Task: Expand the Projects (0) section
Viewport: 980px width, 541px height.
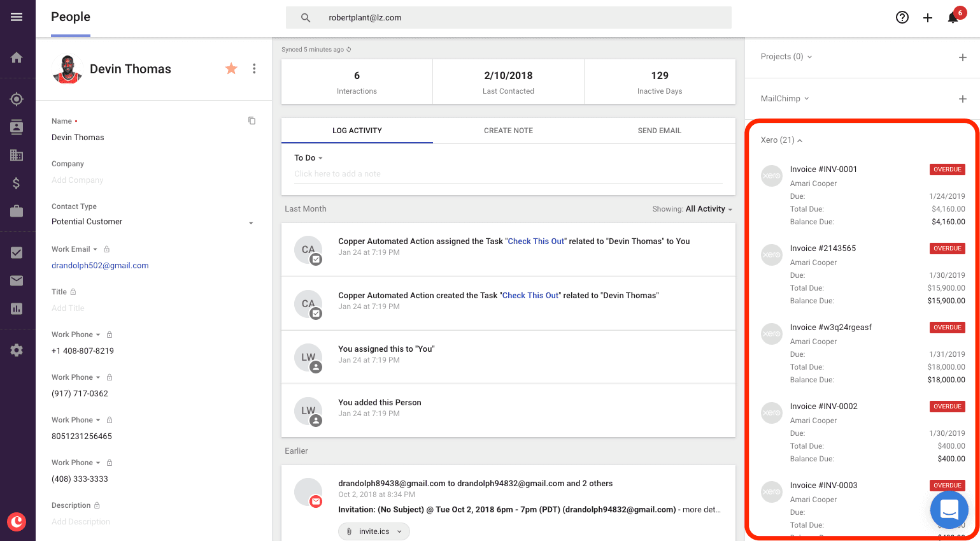Action: coord(786,57)
